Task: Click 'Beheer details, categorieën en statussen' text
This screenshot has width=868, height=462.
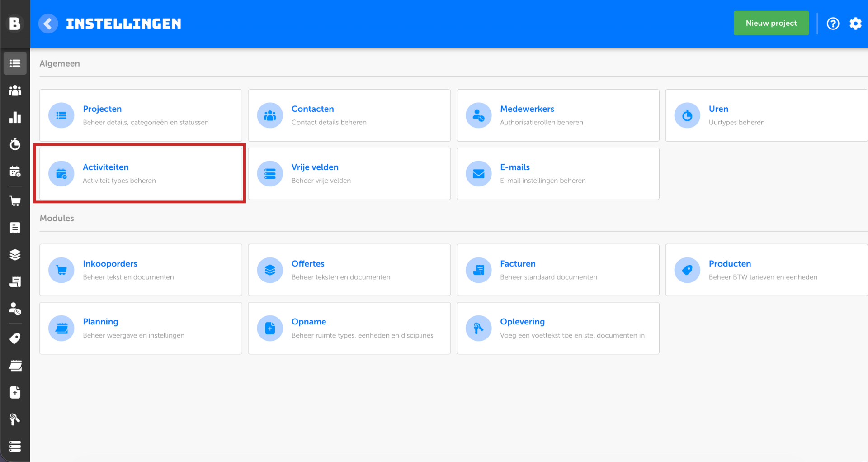Action: 146,122
